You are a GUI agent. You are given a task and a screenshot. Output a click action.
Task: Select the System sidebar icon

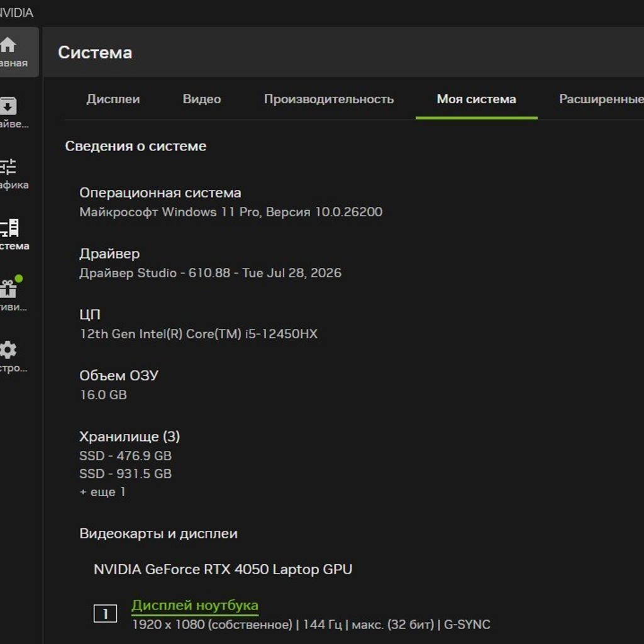click(x=9, y=228)
